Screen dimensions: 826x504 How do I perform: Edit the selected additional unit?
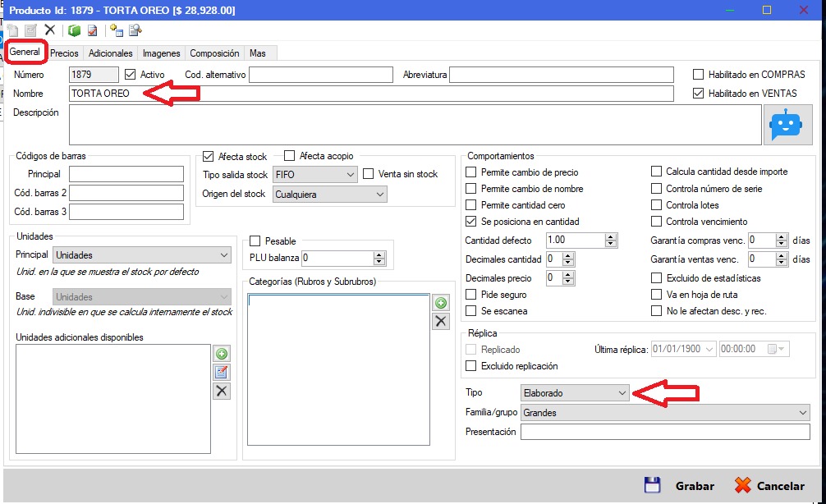click(221, 372)
